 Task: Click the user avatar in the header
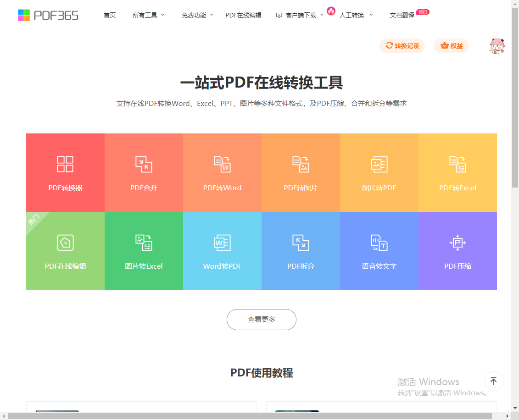[x=497, y=46]
